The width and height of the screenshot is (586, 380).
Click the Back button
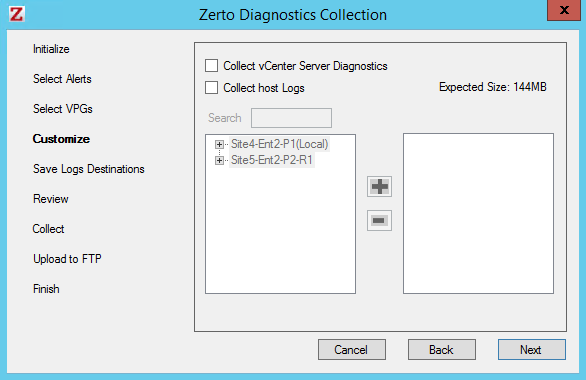[x=442, y=350]
